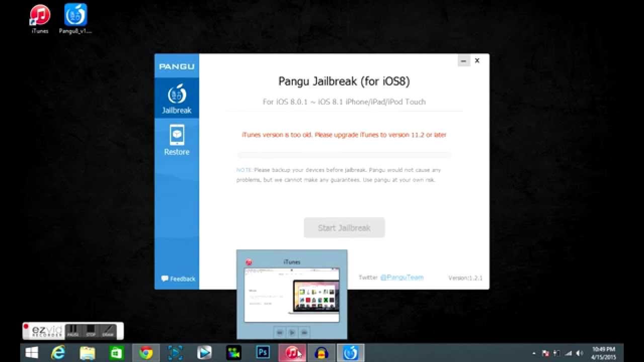Click Previous track in iTunes taskbar preview

coord(280,332)
